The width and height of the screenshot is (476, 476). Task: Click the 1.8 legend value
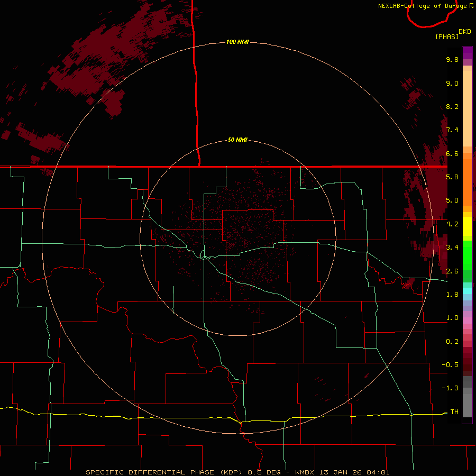coord(452,295)
